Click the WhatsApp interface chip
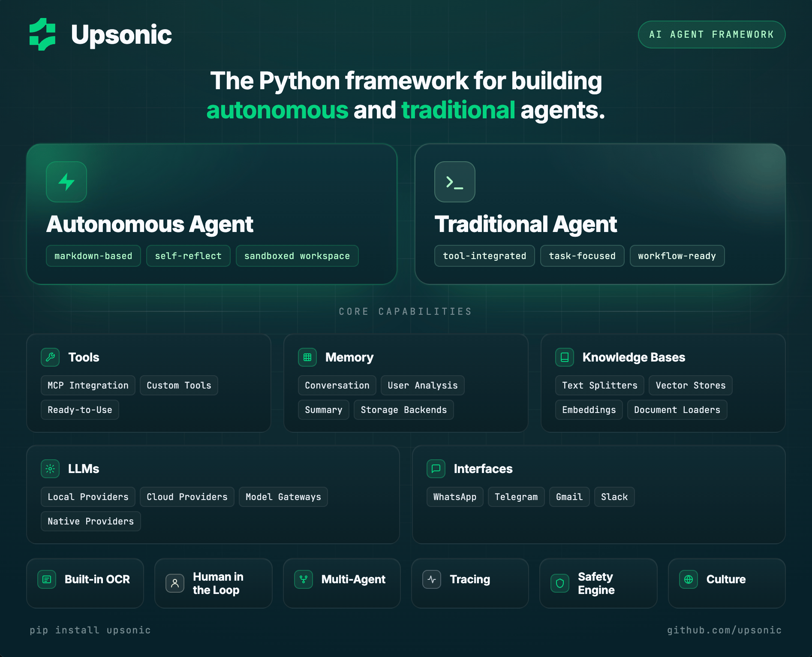812x657 pixels. pyautogui.click(x=455, y=497)
